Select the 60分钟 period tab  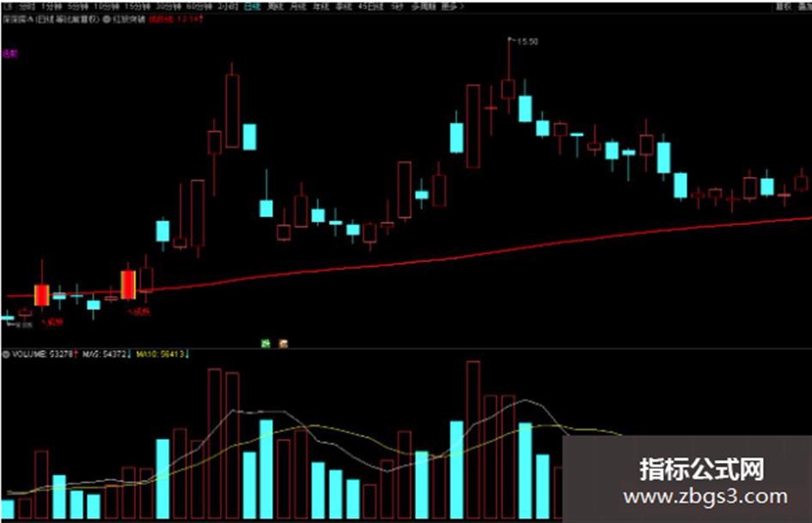coord(198,7)
